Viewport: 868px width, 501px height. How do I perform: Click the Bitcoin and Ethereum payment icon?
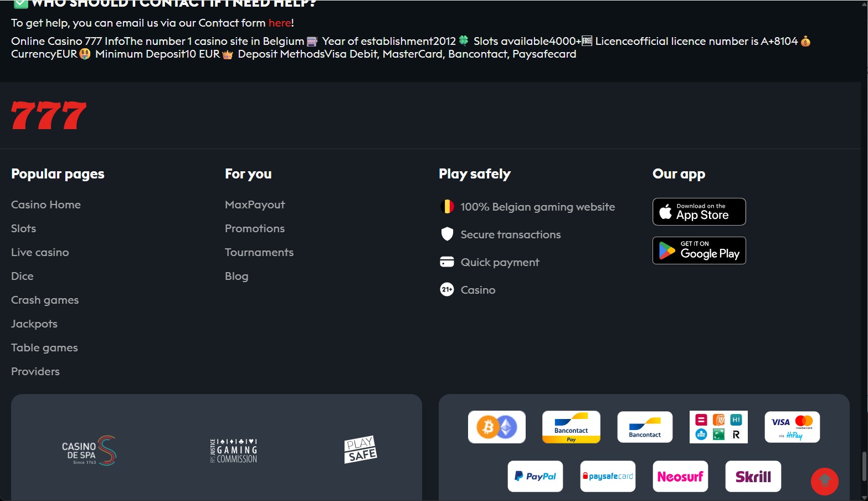(497, 427)
